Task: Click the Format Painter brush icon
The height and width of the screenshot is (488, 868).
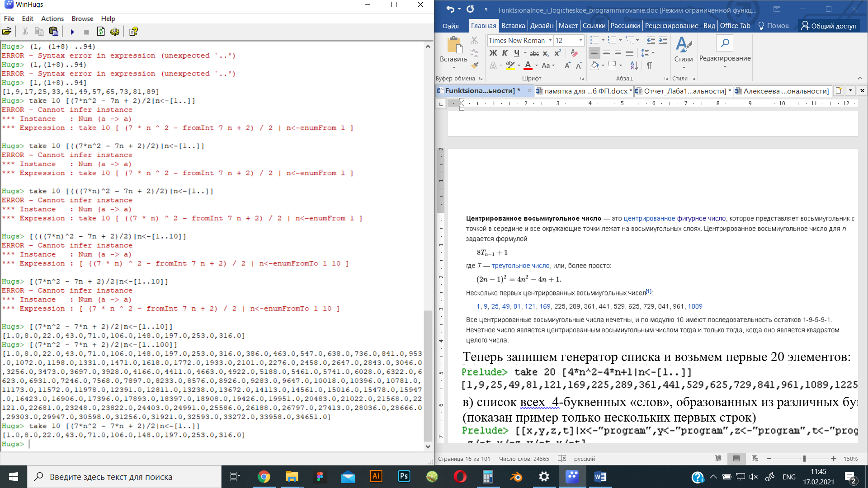Action: pyautogui.click(x=474, y=66)
